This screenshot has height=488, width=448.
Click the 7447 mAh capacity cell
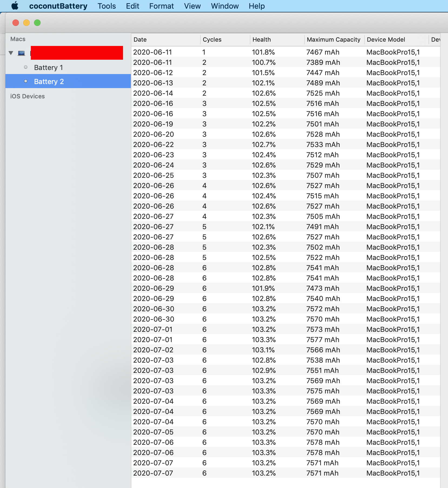point(323,73)
